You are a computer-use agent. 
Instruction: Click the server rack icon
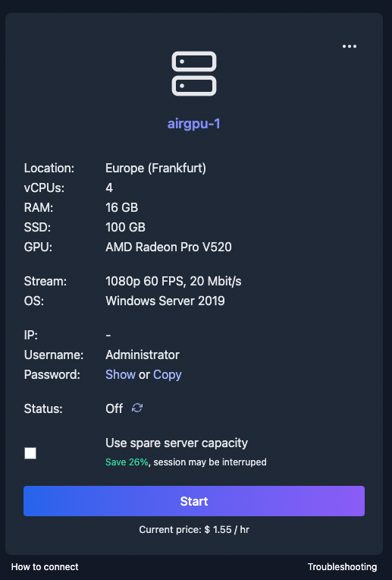pos(194,74)
